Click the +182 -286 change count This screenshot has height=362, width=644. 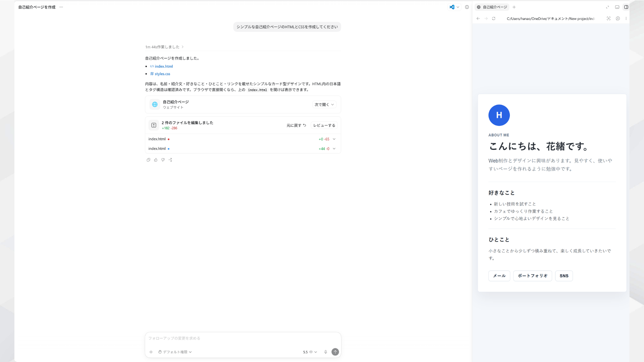pos(169,128)
